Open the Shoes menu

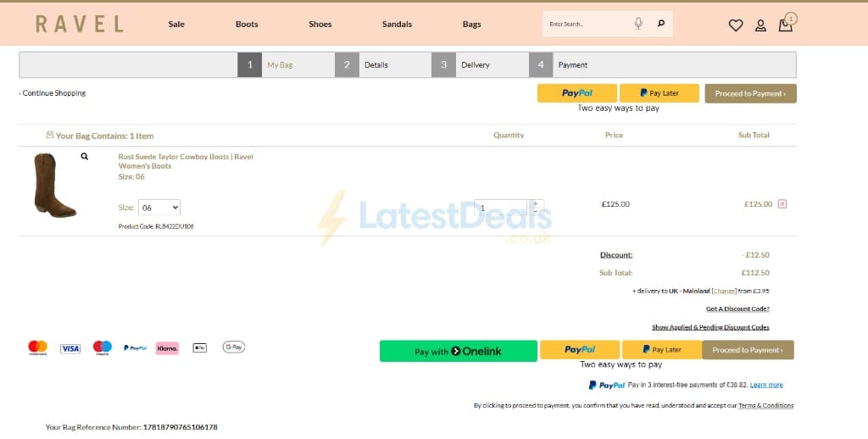[320, 24]
